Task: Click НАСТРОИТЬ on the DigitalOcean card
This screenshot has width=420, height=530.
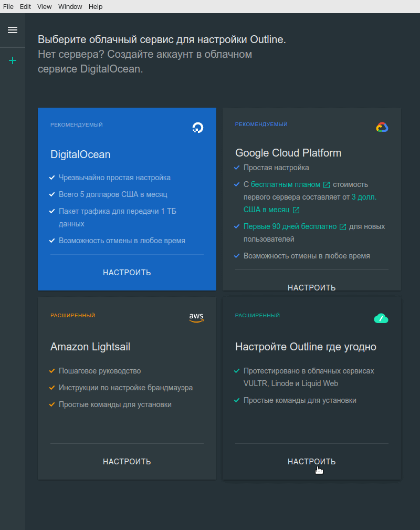Action: [127, 273]
